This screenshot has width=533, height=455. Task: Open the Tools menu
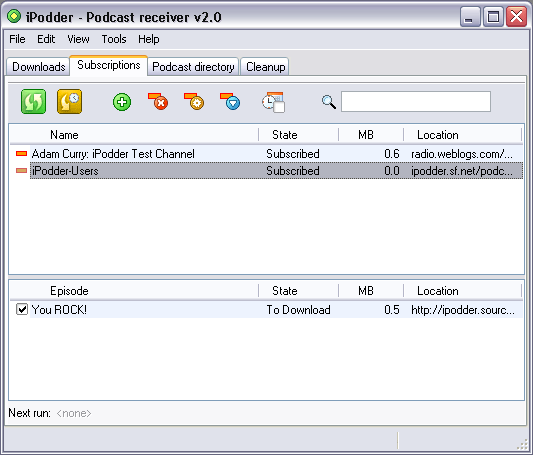point(114,39)
